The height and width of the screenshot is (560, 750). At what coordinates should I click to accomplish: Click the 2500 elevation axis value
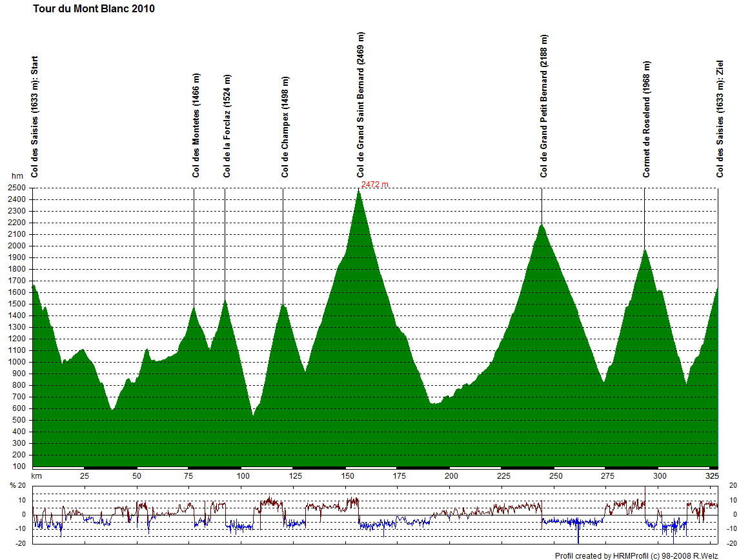(17, 188)
